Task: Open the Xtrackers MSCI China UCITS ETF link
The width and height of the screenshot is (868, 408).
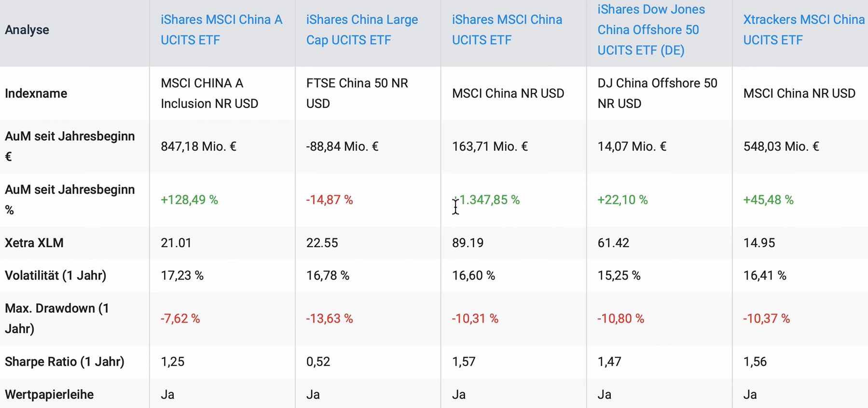Action: pyautogui.click(x=803, y=30)
